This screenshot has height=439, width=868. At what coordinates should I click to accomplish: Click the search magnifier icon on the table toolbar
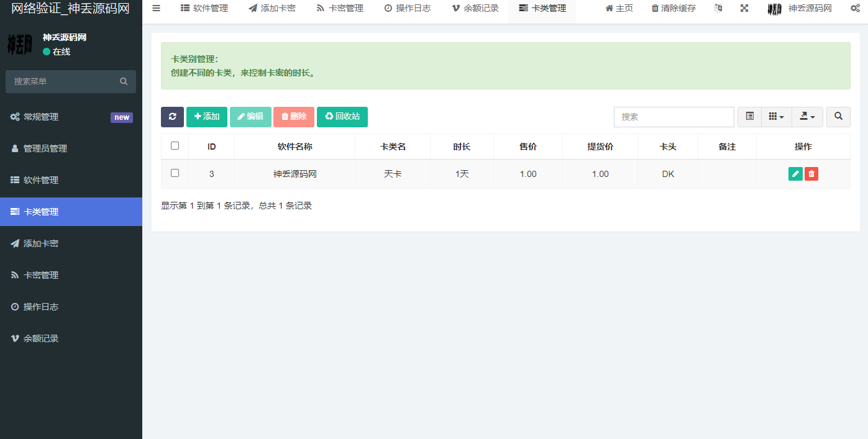(x=838, y=117)
